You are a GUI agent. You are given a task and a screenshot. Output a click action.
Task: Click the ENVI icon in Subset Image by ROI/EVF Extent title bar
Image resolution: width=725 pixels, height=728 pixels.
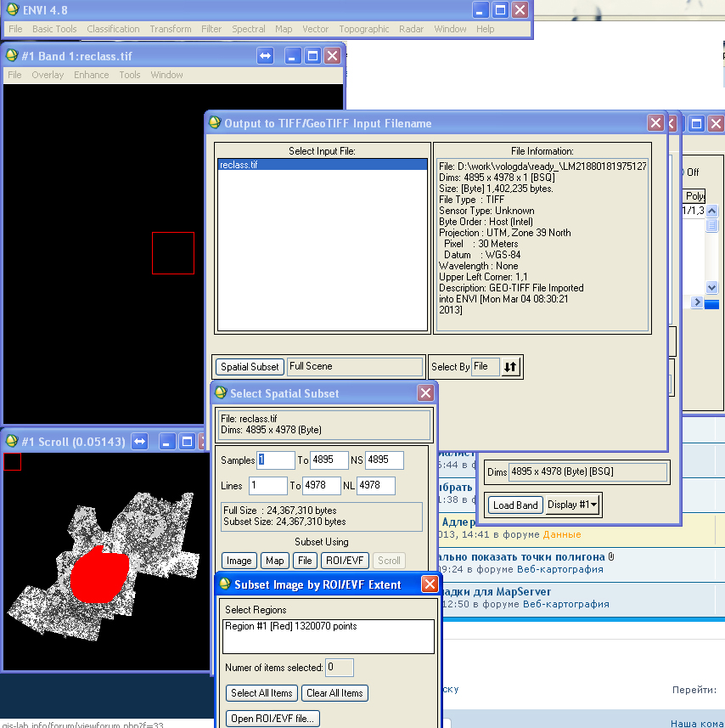tap(225, 584)
